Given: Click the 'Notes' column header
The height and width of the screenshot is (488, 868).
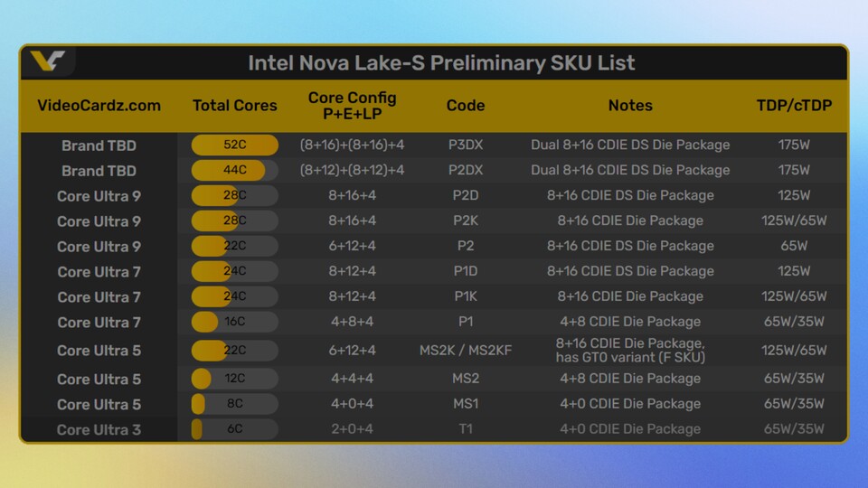Looking at the screenshot, I should click(x=630, y=105).
